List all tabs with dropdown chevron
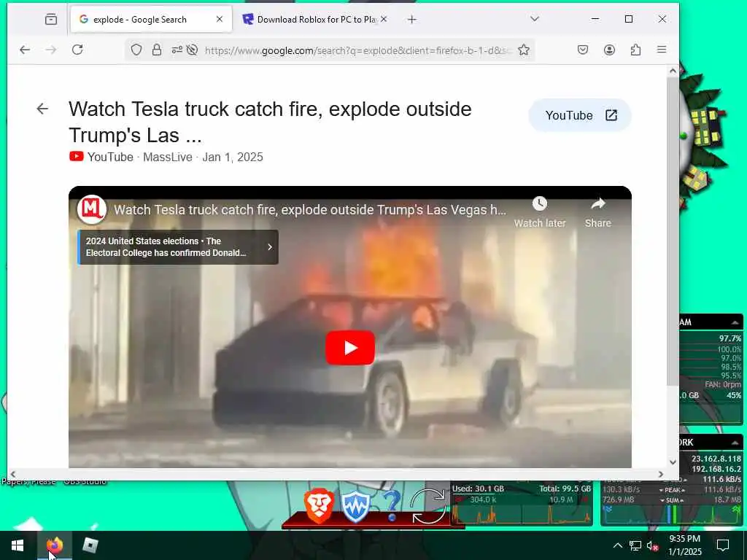The image size is (747, 560). [535, 19]
